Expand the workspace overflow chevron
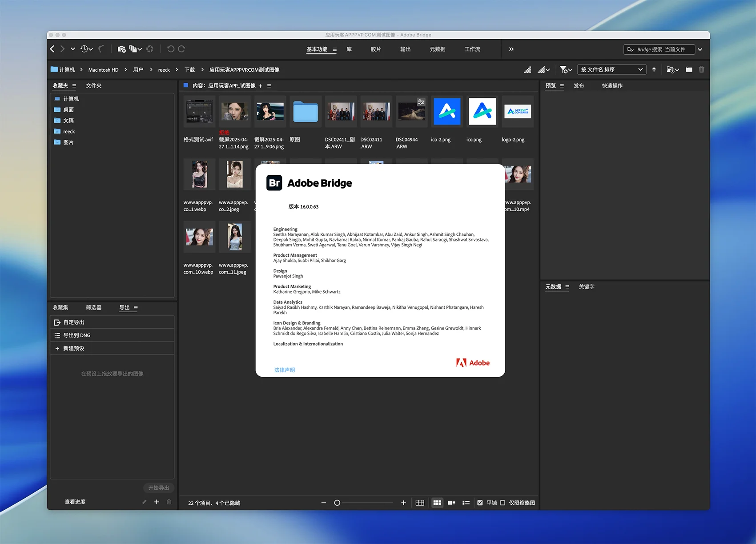756x544 pixels. 511,49
